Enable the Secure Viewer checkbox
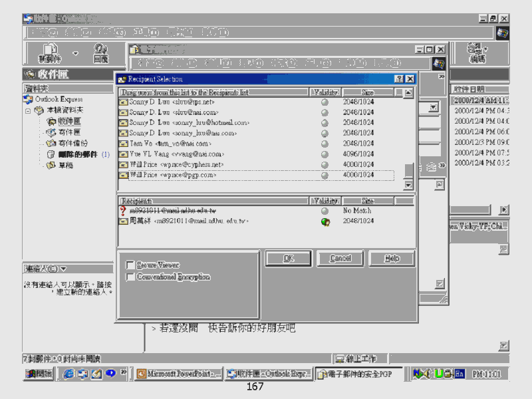This screenshot has height=399, width=532. pos(130,265)
